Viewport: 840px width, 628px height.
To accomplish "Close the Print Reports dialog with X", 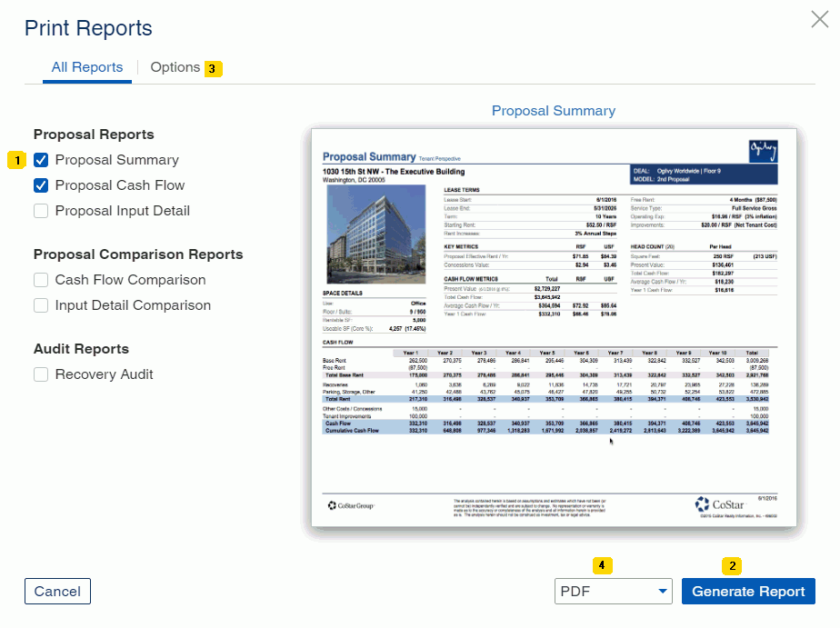I will point(819,19).
